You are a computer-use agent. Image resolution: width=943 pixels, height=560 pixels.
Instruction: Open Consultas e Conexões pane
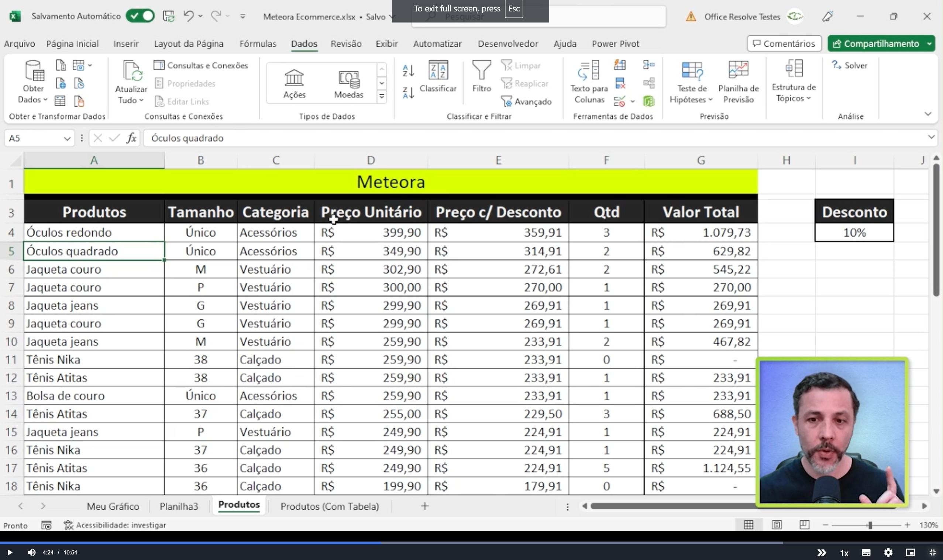click(x=201, y=65)
